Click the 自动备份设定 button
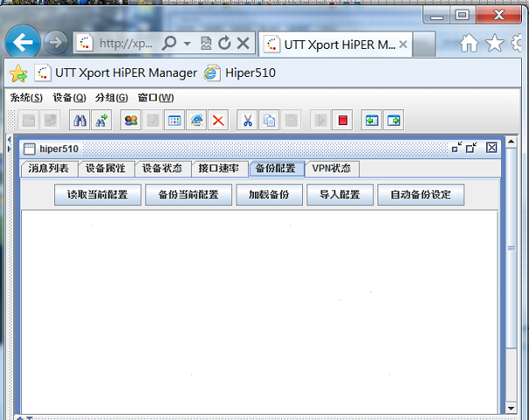Screen dimensions: 529x420 click(x=420, y=194)
